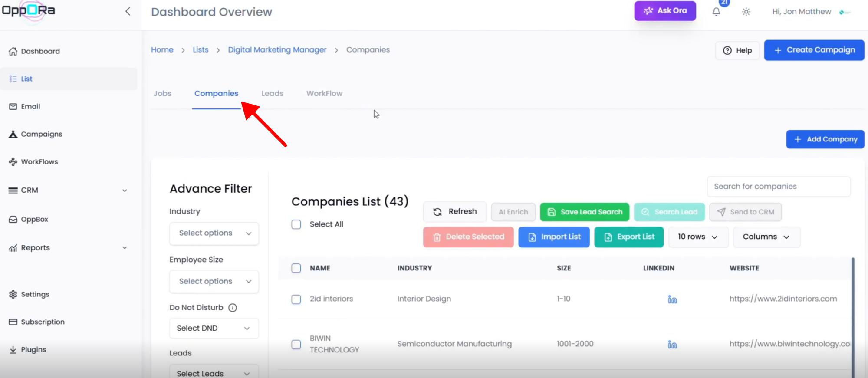Click the Export List button
This screenshot has height=378, width=868.
pos(629,237)
